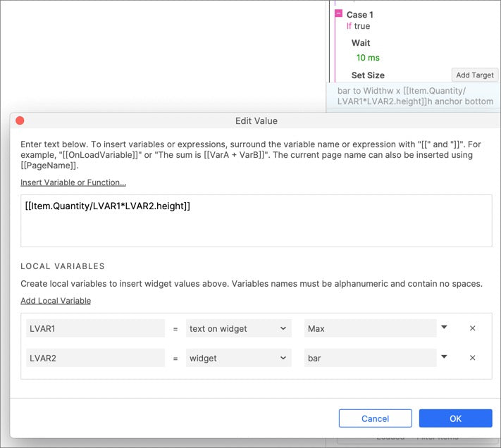Select the Set Size action
Screen dimensions: 501x448
click(x=368, y=75)
